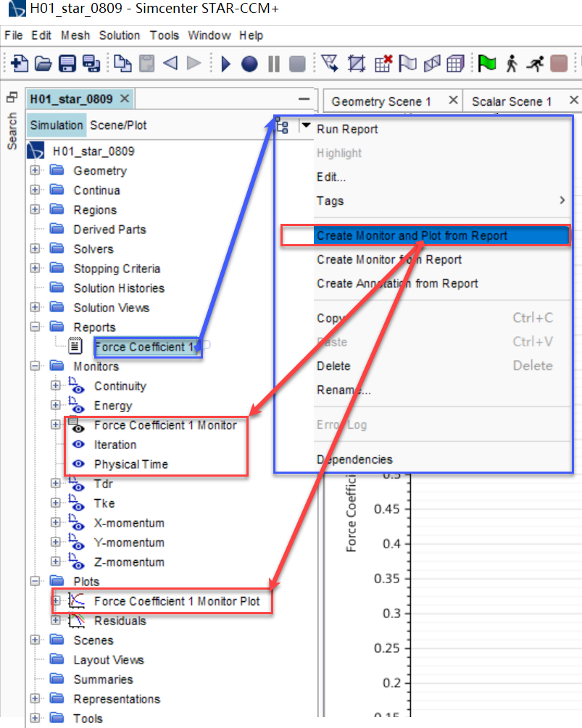Expand the Solvers tree node
The width and height of the screenshot is (582, 728).
pyautogui.click(x=35, y=248)
